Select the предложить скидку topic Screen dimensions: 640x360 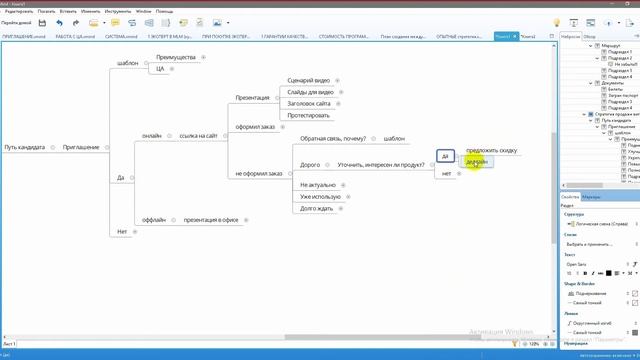coord(491,151)
